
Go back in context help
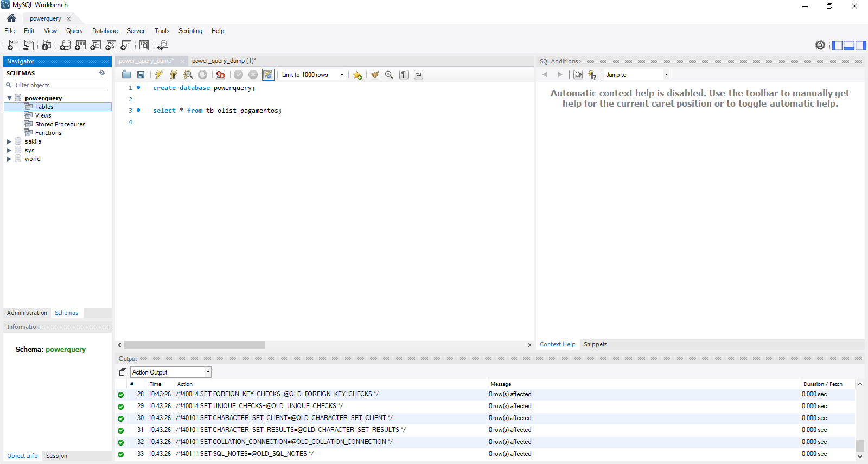tap(545, 75)
